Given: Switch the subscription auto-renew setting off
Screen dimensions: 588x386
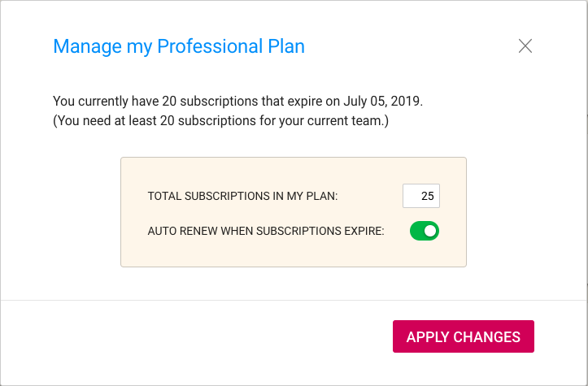Looking at the screenshot, I should tap(425, 231).
